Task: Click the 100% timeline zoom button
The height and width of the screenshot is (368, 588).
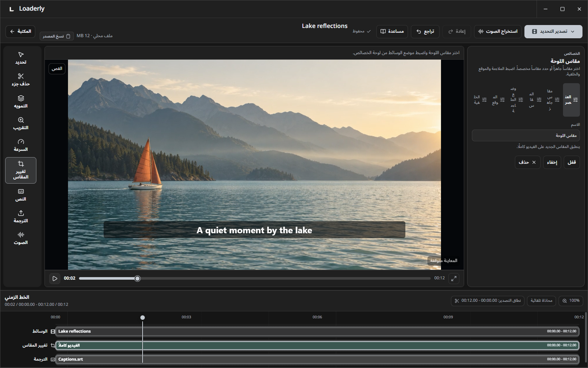Action: click(571, 301)
